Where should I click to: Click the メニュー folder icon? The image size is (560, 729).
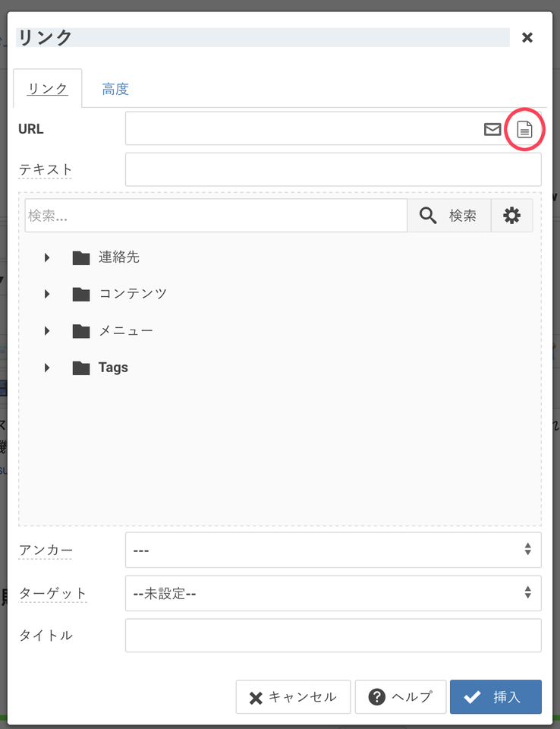[x=81, y=331]
